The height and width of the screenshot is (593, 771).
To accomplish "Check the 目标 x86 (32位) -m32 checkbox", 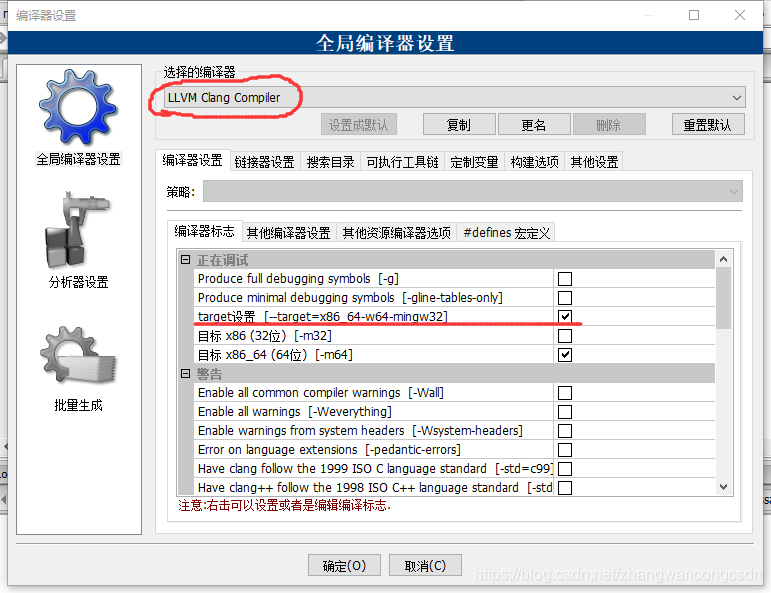I will 564,336.
